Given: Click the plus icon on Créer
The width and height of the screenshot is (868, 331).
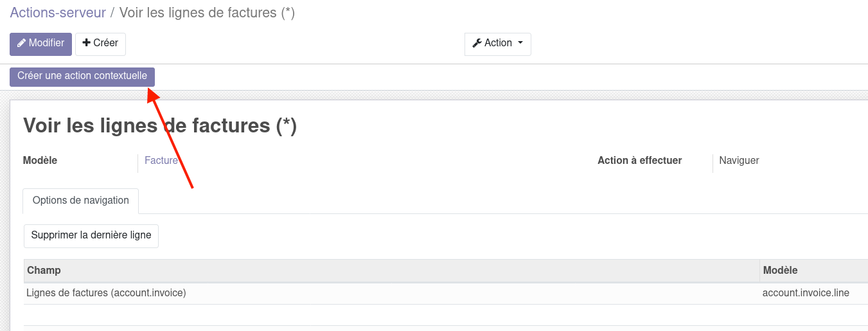Looking at the screenshot, I should 87,43.
